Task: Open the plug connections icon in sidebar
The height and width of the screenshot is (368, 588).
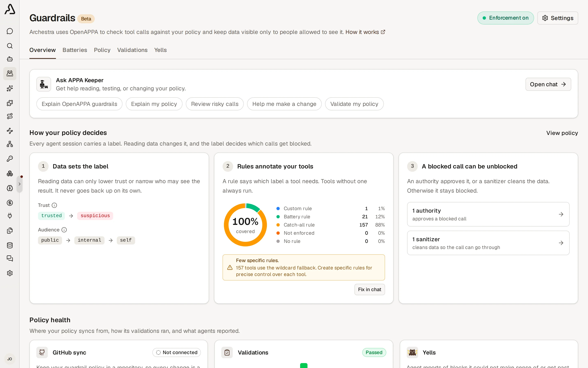Action: tap(10, 216)
